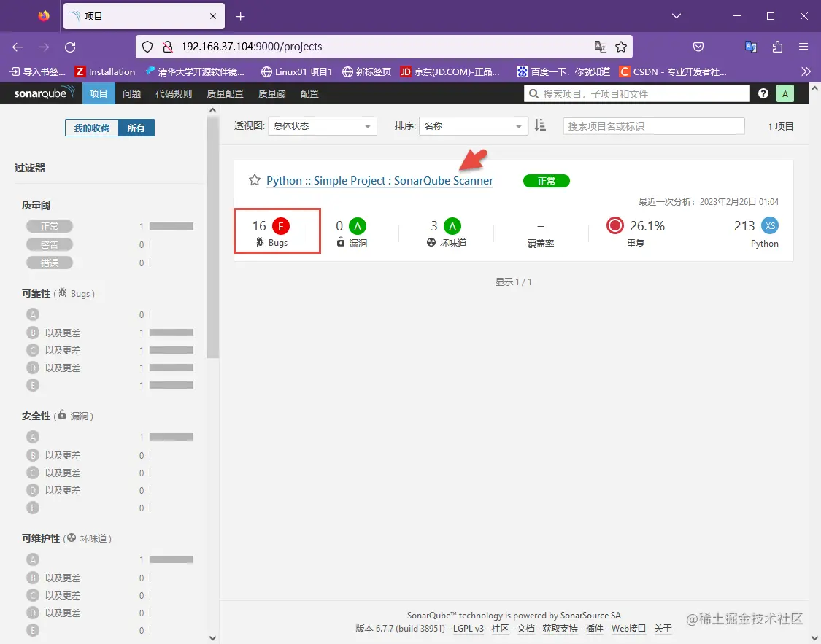Open the 透视图 总体状态 dropdown
The width and height of the screenshot is (821, 644).
[323, 126]
